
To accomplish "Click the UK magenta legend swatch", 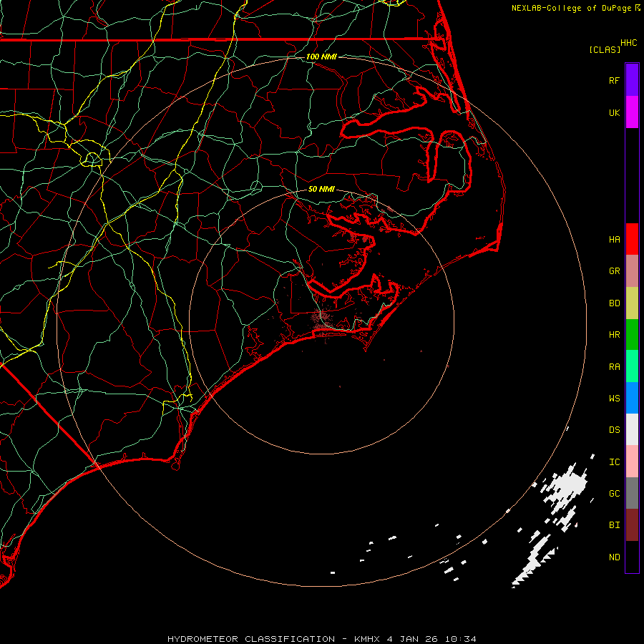I will coord(632,112).
